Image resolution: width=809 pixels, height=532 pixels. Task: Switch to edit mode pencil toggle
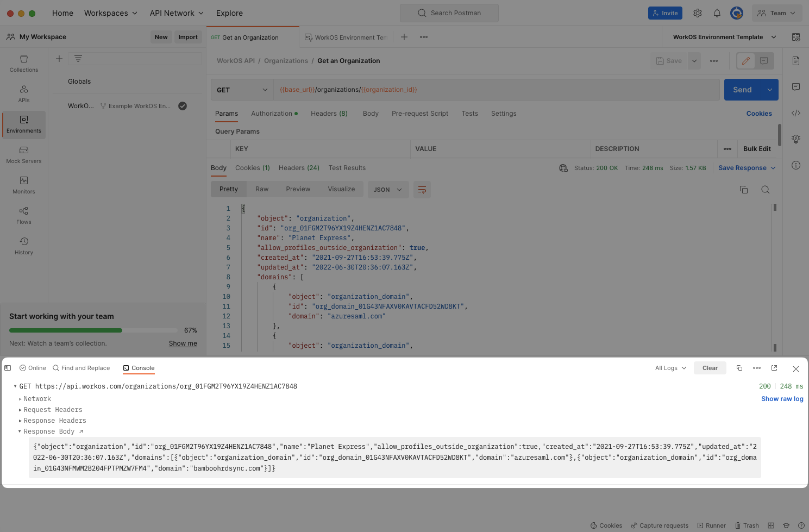pyautogui.click(x=746, y=61)
